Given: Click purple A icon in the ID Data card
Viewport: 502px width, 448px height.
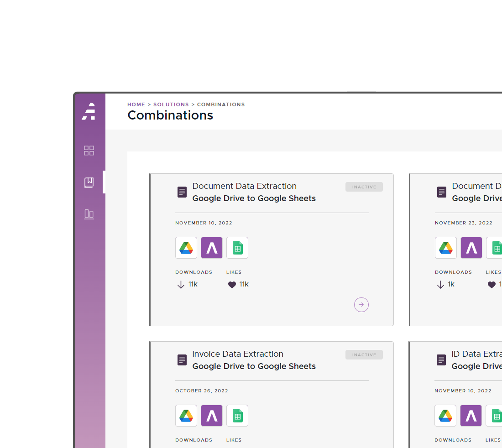Looking at the screenshot, I should click(x=471, y=416).
